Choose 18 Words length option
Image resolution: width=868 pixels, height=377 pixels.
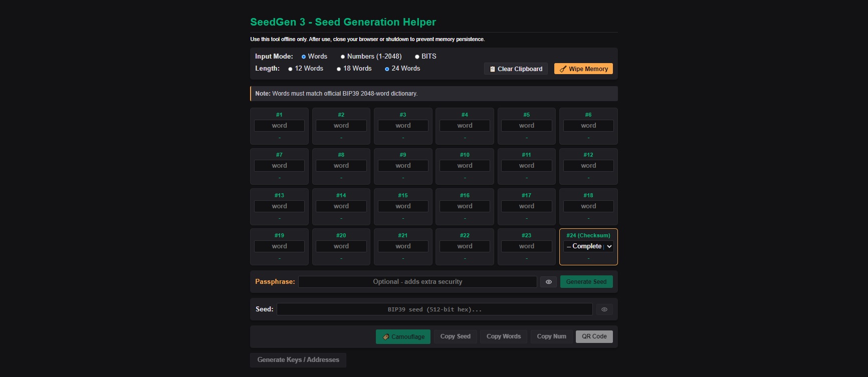339,69
